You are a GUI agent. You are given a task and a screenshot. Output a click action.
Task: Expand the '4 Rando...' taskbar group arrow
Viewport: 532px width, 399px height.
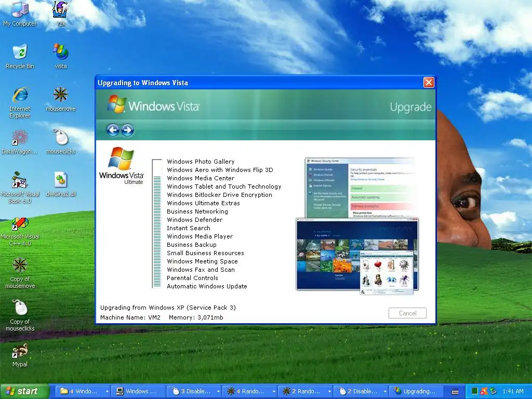[x=274, y=391]
